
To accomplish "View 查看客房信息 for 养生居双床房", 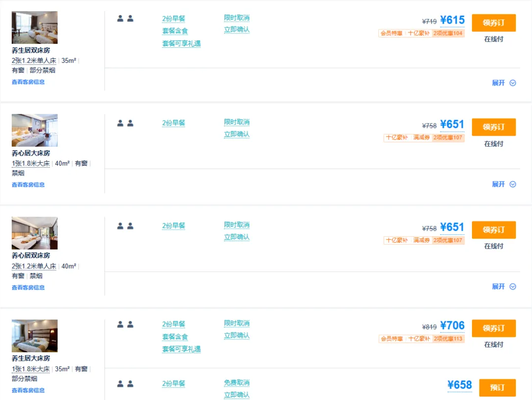I will pos(28,82).
